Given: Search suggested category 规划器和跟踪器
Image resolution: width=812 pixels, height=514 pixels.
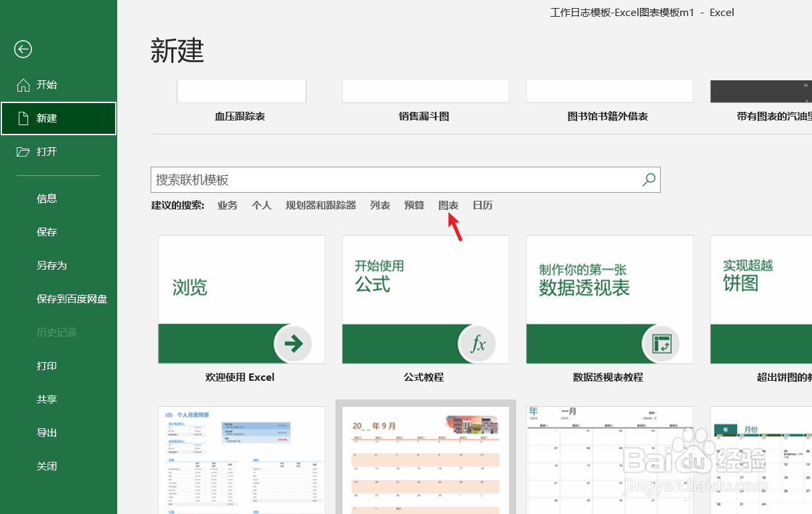Looking at the screenshot, I should pyautogui.click(x=321, y=205).
